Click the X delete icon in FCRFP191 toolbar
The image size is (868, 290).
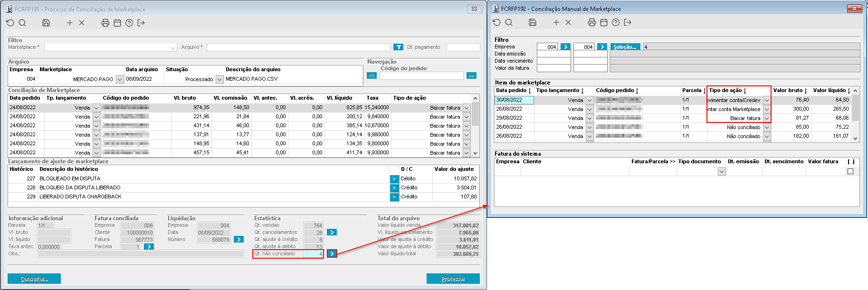pyautogui.click(x=82, y=23)
